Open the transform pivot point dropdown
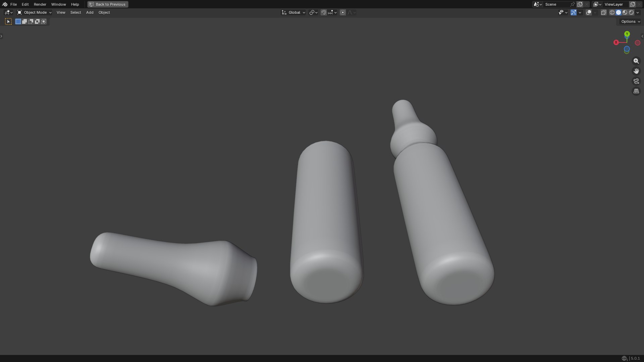Viewport: 644px width, 362px height. click(313, 12)
